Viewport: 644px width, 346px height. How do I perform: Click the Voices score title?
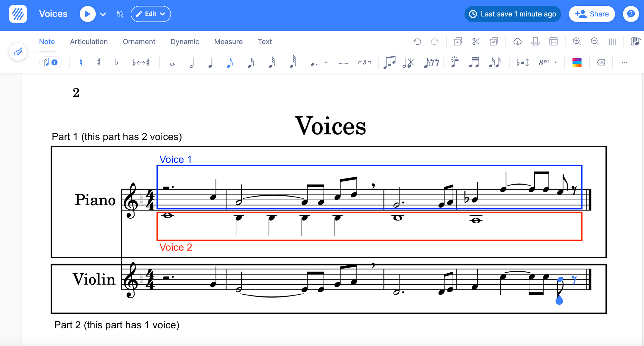[x=330, y=126]
